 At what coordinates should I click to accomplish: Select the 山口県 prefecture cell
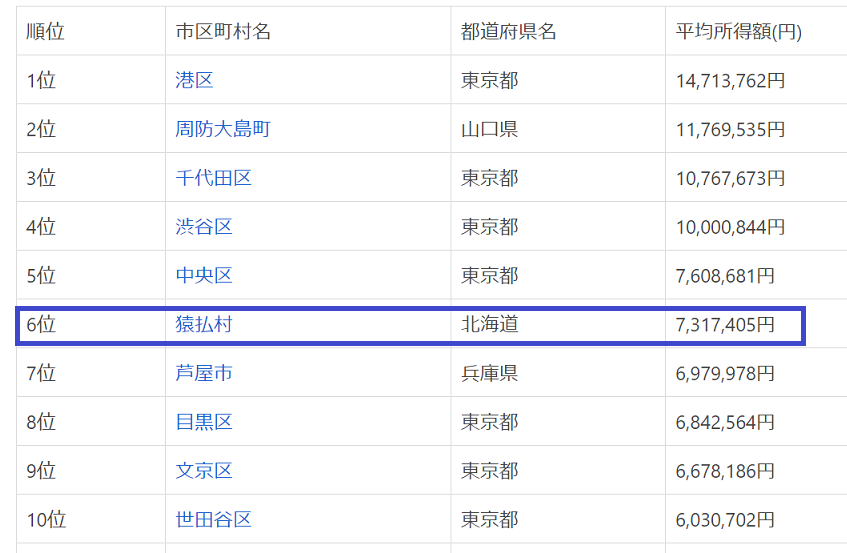click(x=490, y=130)
